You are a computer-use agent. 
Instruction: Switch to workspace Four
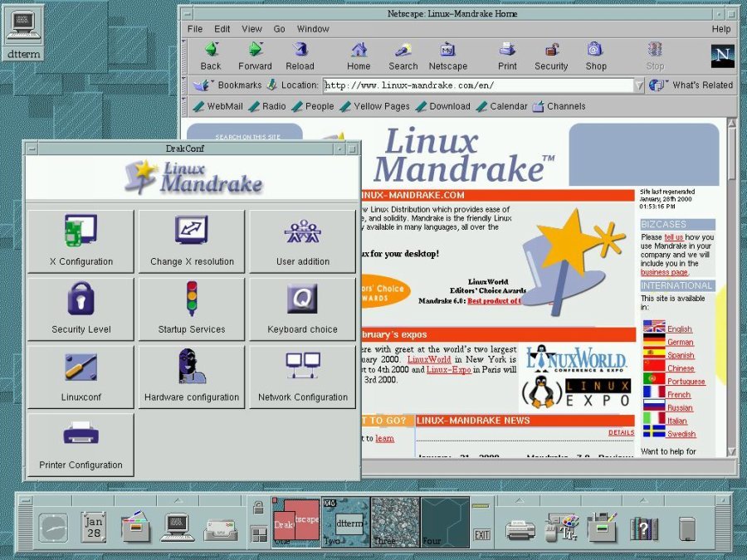click(445, 522)
